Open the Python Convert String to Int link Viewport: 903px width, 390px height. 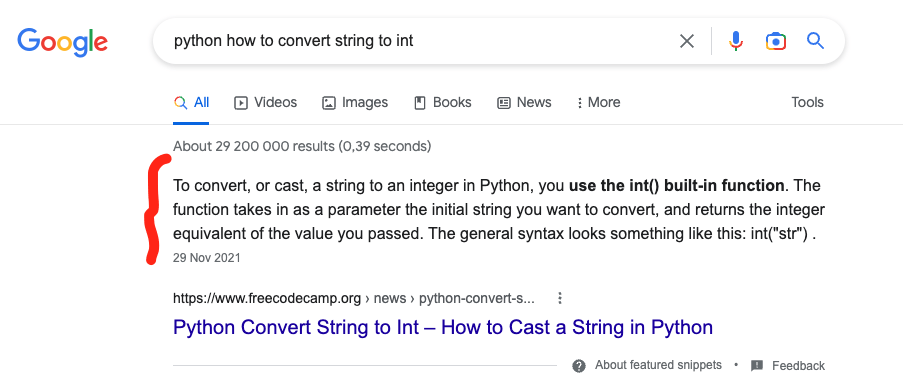(443, 327)
